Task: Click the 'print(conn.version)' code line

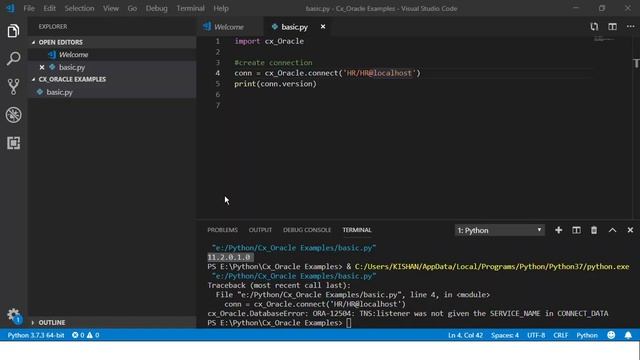Action: tap(275, 84)
